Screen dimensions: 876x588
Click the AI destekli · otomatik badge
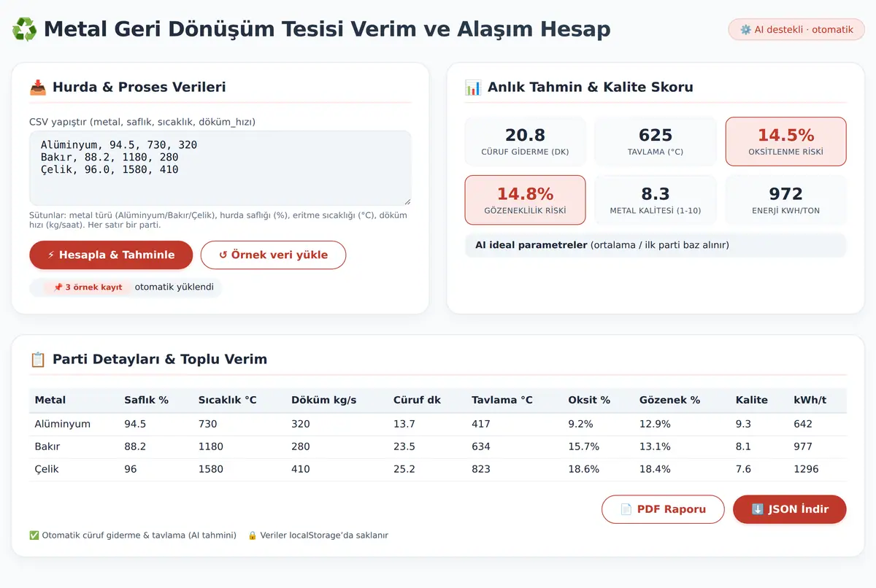click(796, 30)
